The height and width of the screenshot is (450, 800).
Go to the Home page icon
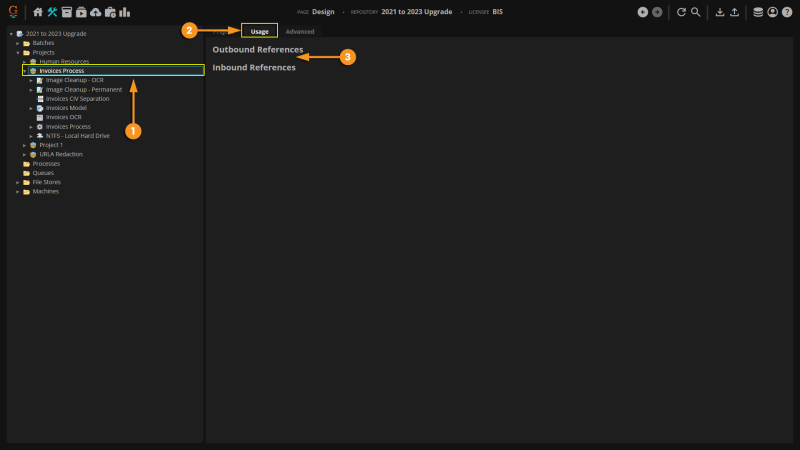point(38,12)
